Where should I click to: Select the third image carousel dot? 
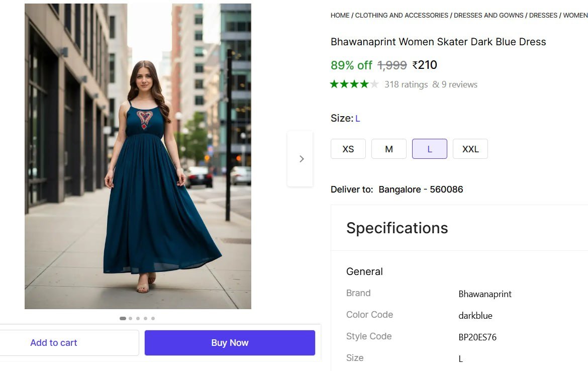138,318
